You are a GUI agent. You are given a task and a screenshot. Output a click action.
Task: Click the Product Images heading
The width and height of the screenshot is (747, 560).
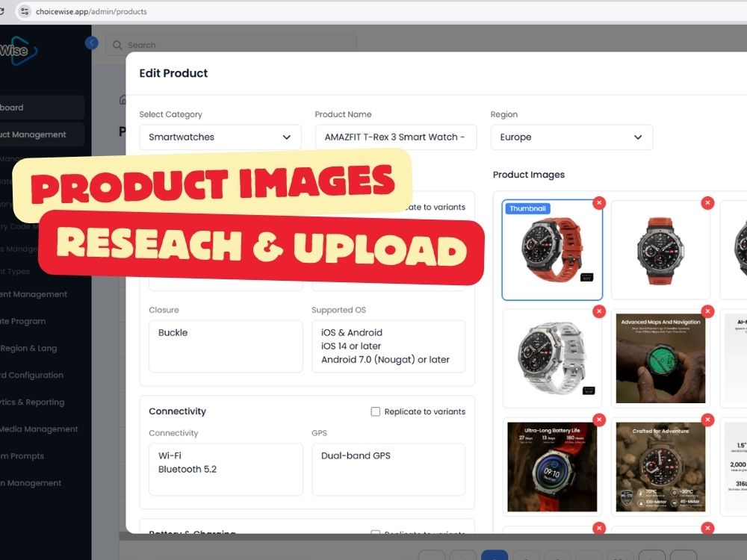pos(528,175)
